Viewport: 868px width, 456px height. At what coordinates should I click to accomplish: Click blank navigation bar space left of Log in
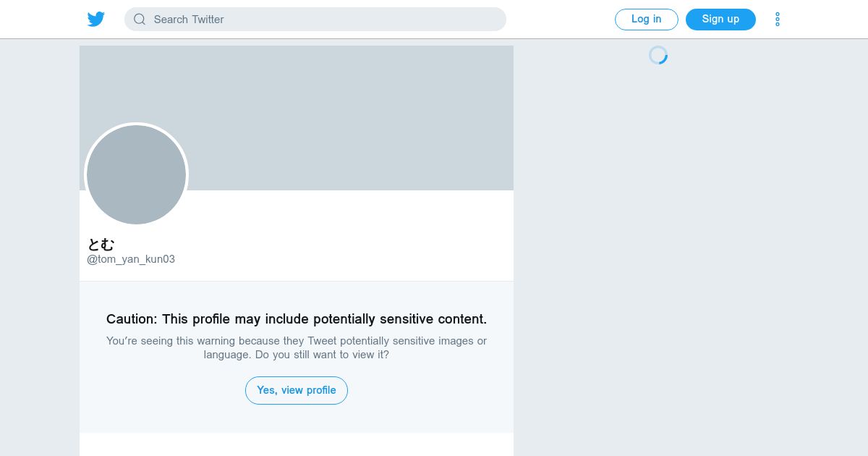pyautogui.click(x=561, y=20)
